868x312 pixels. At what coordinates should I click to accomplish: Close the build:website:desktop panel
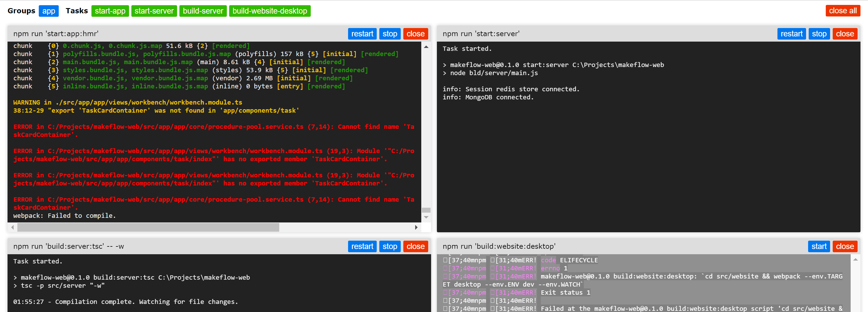(845, 246)
